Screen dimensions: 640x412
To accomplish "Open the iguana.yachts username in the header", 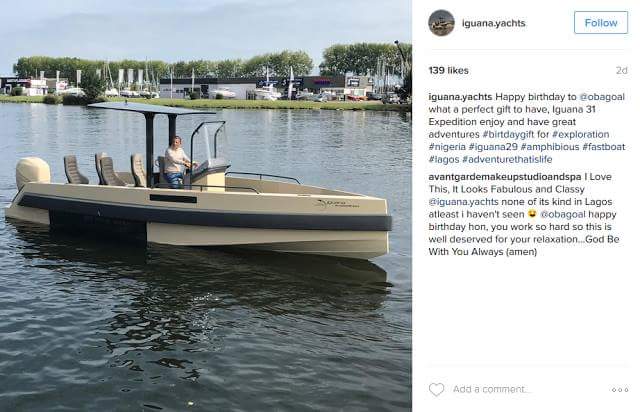I will point(493,23).
